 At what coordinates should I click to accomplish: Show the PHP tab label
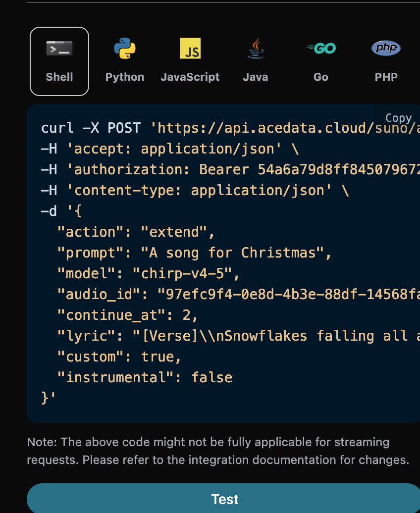pyautogui.click(x=386, y=77)
